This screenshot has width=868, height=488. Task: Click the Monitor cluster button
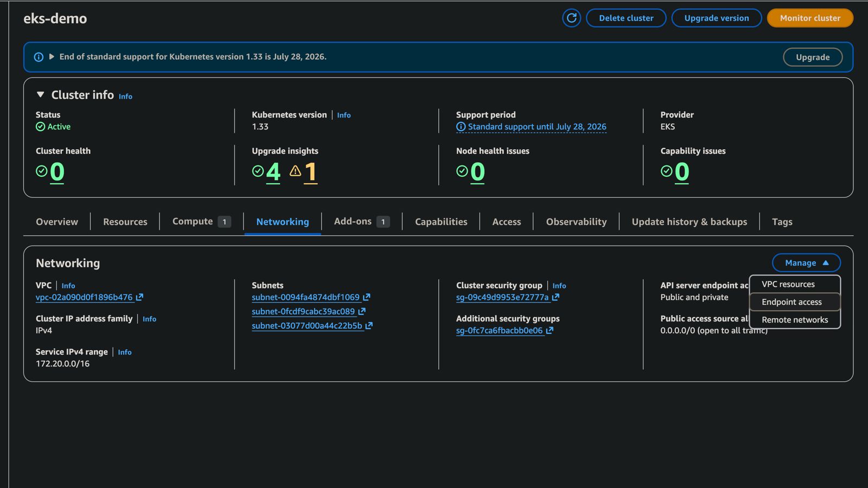click(809, 18)
